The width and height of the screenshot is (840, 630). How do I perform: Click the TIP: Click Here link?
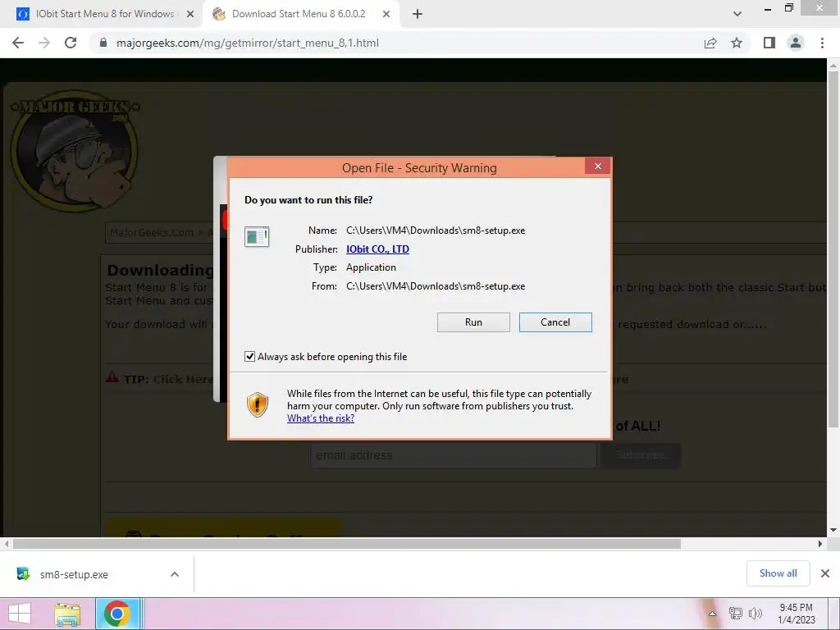click(169, 379)
